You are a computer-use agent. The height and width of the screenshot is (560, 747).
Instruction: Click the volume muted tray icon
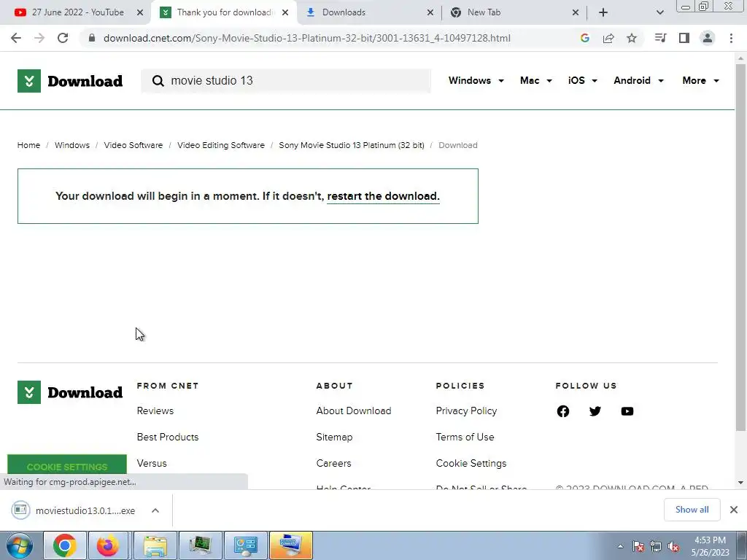click(673, 547)
